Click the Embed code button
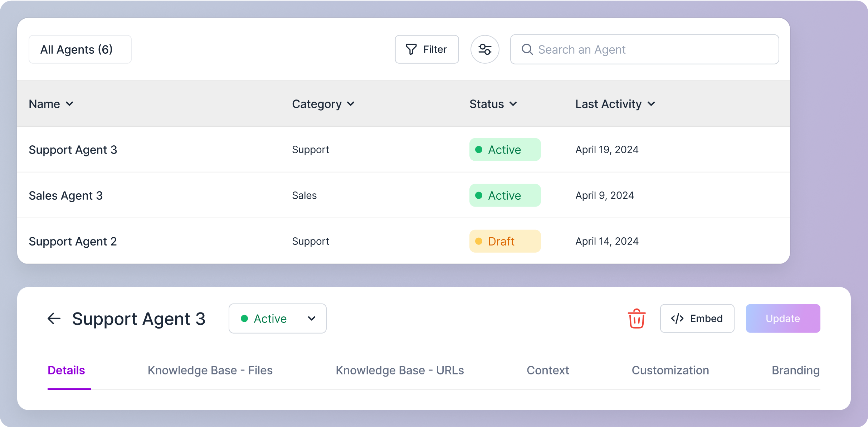Image resolution: width=868 pixels, height=427 pixels. [x=697, y=319]
